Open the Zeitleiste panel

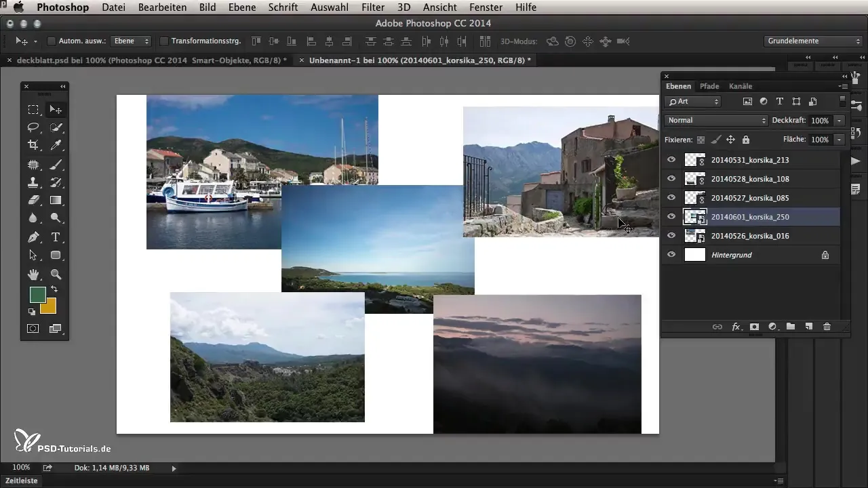tap(22, 481)
